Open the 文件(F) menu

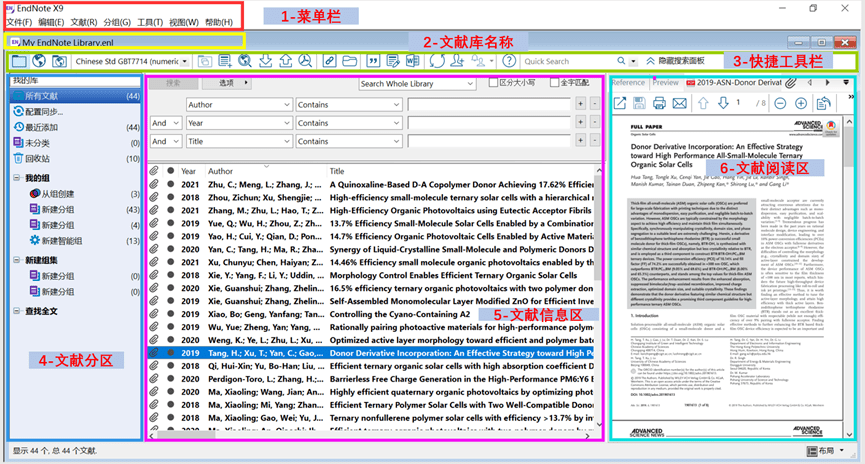tap(19, 22)
